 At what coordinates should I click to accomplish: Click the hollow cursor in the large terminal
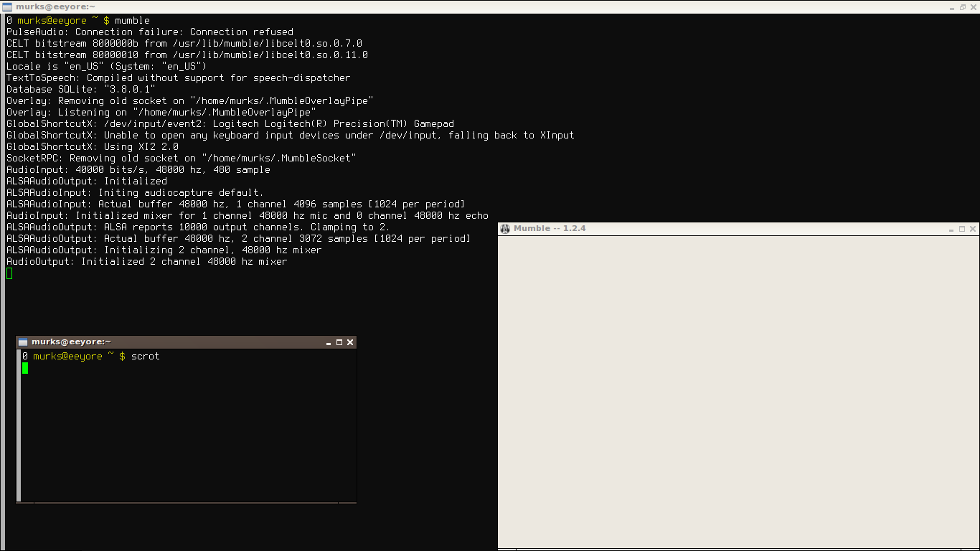(9, 273)
